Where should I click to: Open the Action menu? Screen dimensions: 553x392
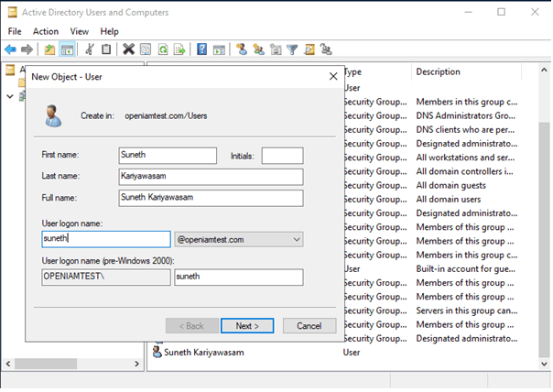[x=46, y=31]
